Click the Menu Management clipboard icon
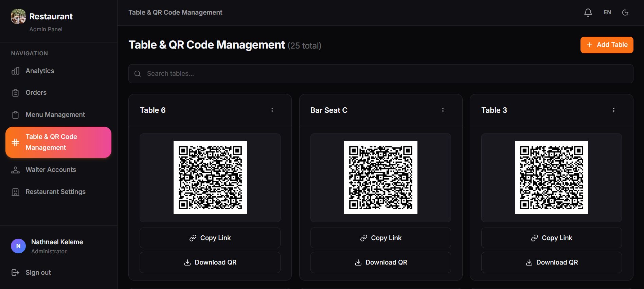 point(15,115)
